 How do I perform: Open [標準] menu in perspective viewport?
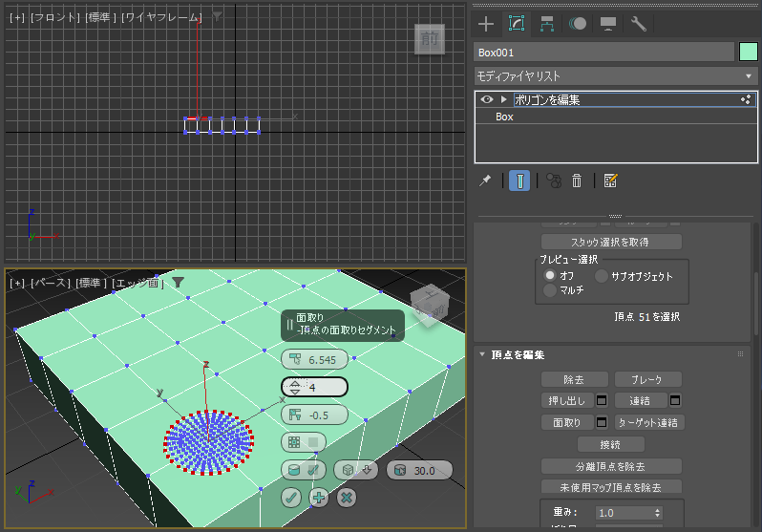[92, 283]
